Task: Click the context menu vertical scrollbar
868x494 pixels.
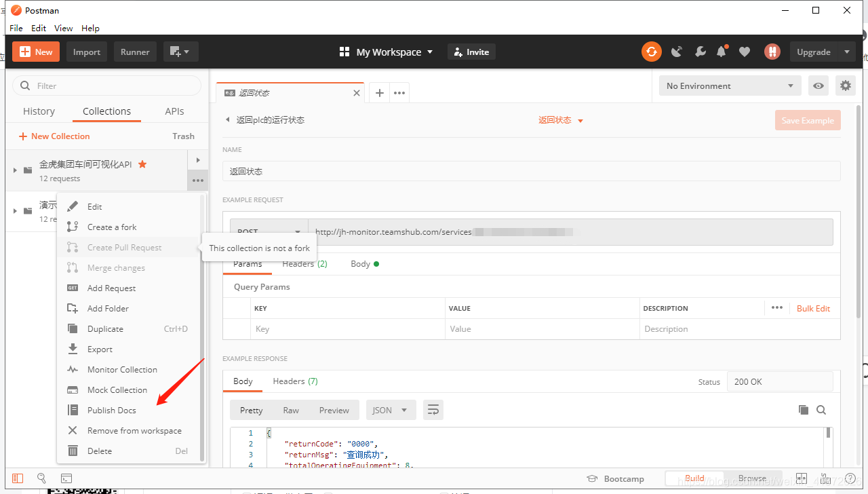Action: [202, 326]
